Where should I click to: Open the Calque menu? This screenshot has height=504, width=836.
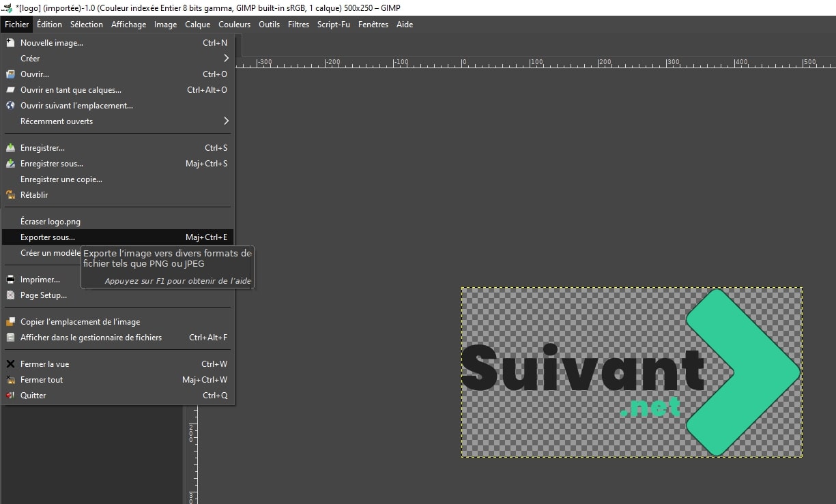click(197, 25)
